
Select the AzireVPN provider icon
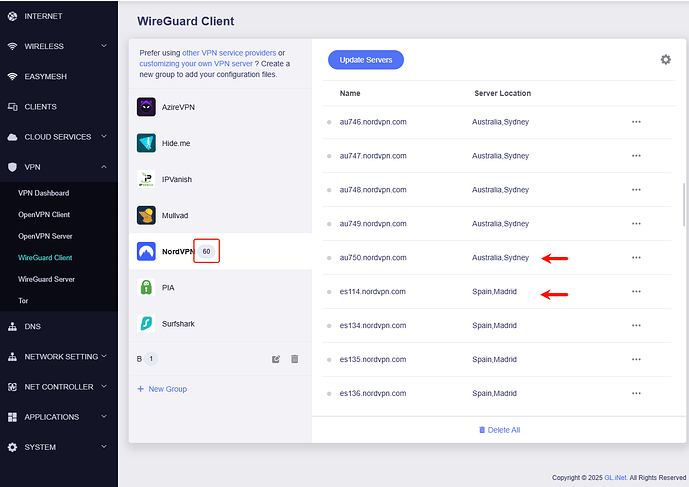[146, 107]
